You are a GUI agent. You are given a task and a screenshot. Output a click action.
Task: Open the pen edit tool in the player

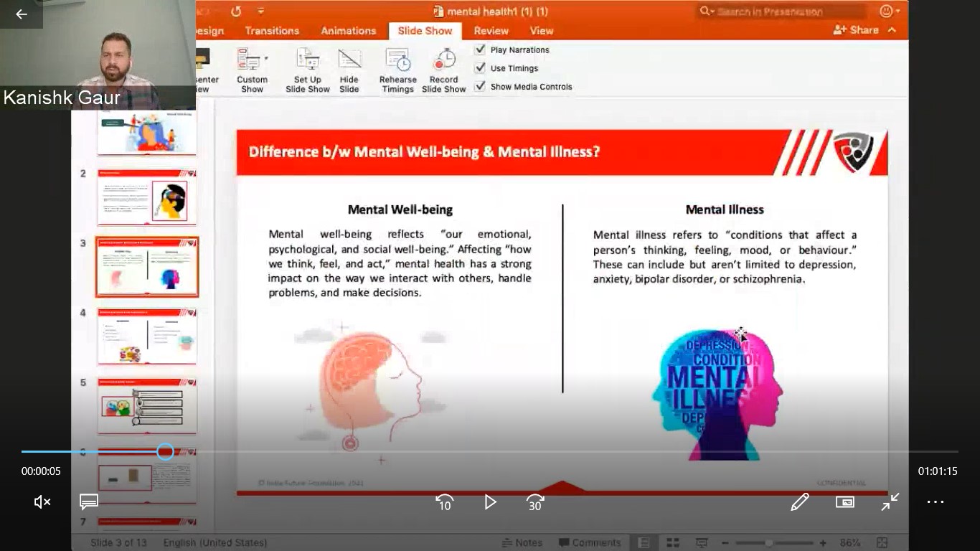[x=800, y=502]
